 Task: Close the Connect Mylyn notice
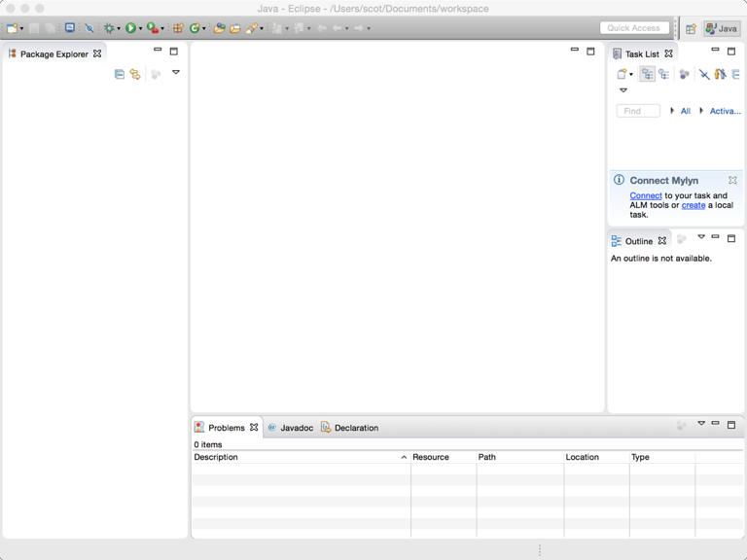tap(732, 180)
